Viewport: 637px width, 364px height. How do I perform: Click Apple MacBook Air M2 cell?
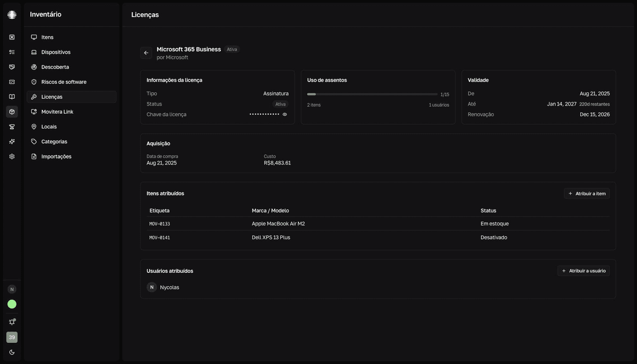(x=278, y=223)
